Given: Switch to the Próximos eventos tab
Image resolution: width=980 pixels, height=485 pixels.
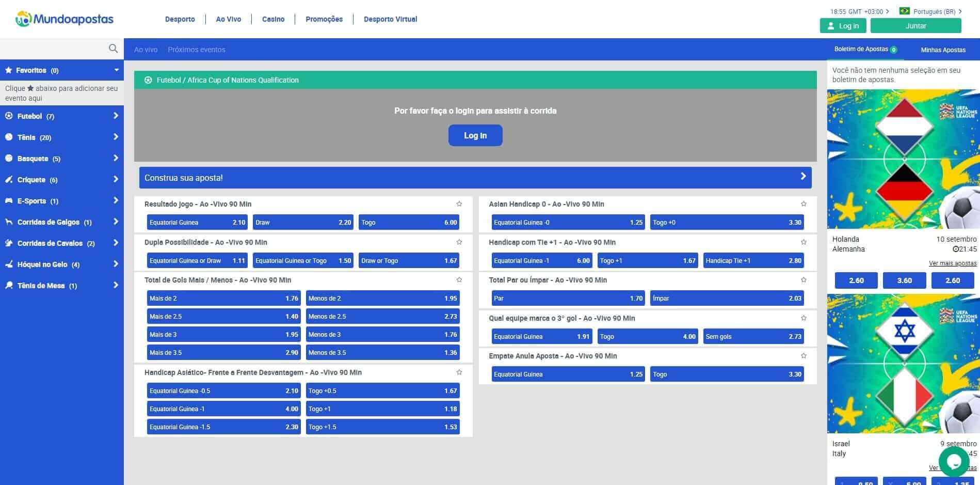Looking at the screenshot, I should pyautogui.click(x=197, y=49).
